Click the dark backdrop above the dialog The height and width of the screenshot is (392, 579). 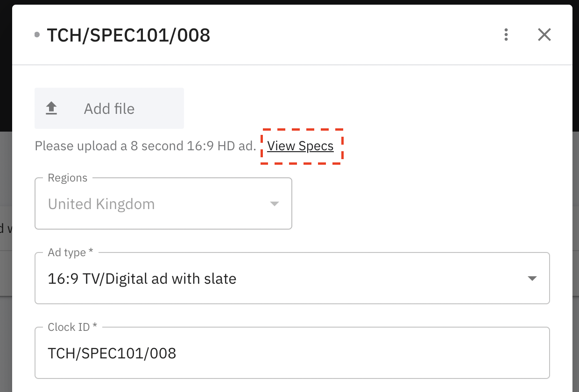[289, 2]
